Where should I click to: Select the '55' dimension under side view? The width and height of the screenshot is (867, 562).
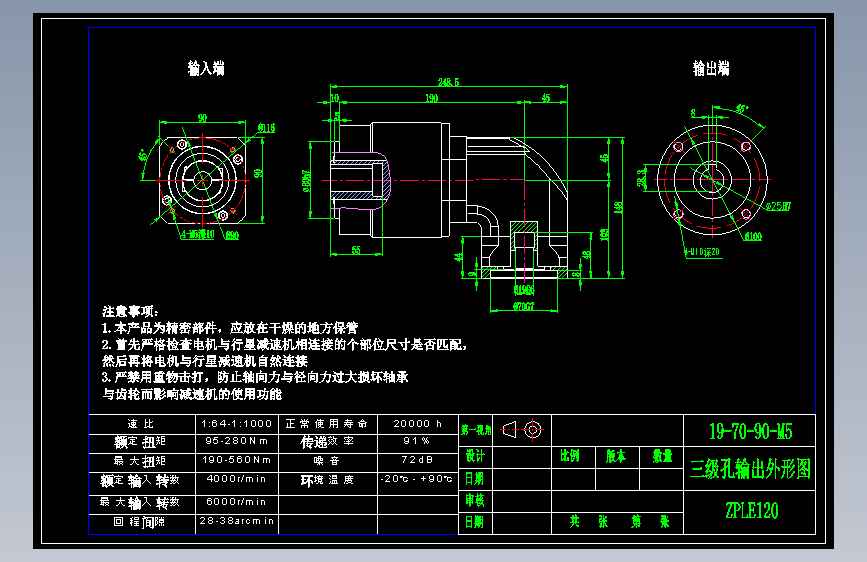coord(356,250)
